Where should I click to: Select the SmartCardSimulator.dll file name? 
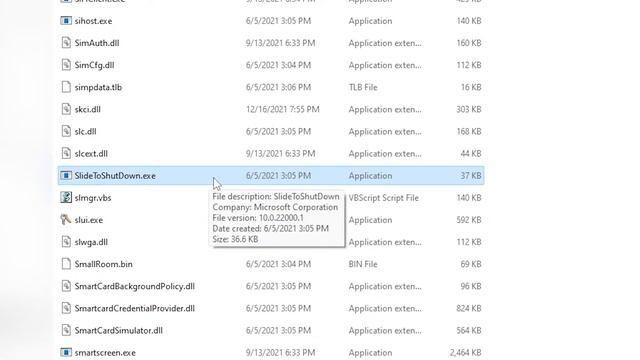118,330
